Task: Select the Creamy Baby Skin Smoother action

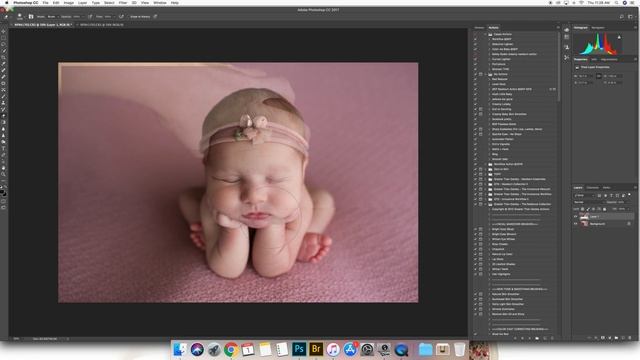Action: (509, 114)
